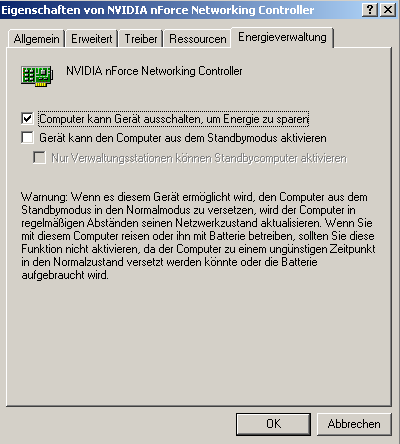Cancel the dialog via Abbrechen button

(354, 424)
